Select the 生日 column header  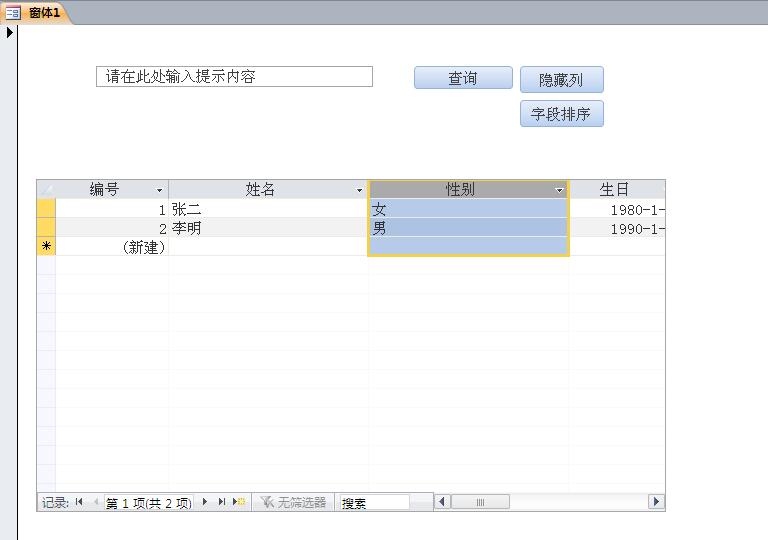pyautogui.click(x=617, y=190)
